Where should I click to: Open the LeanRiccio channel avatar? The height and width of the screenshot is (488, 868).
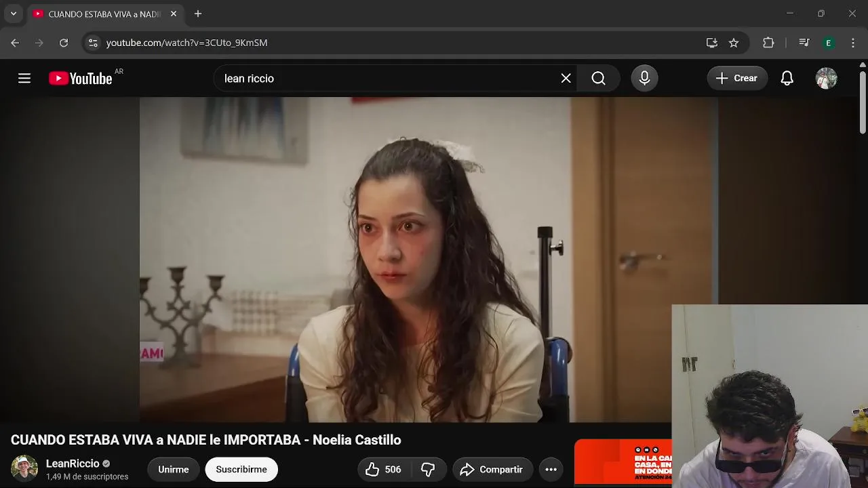24,468
